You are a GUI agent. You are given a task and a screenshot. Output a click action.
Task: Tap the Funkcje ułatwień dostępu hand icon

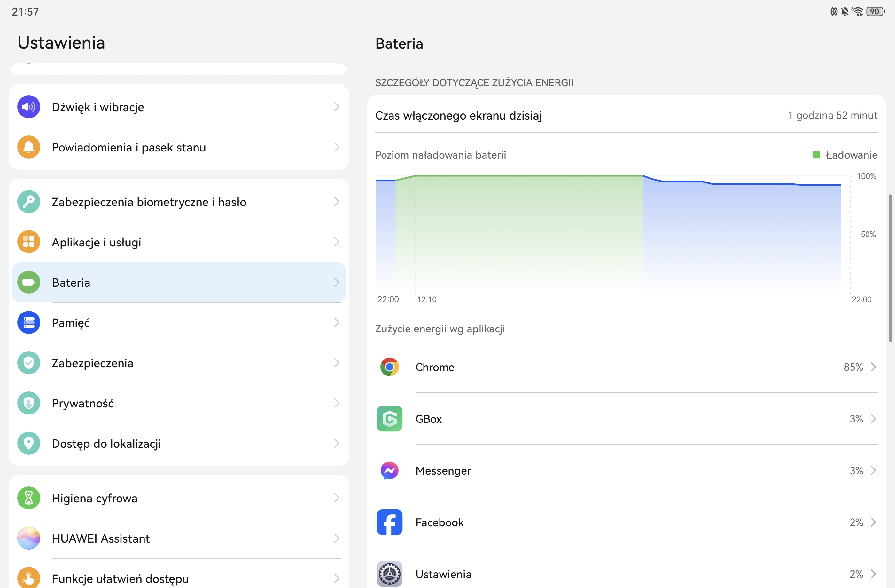click(x=28, y=578)
